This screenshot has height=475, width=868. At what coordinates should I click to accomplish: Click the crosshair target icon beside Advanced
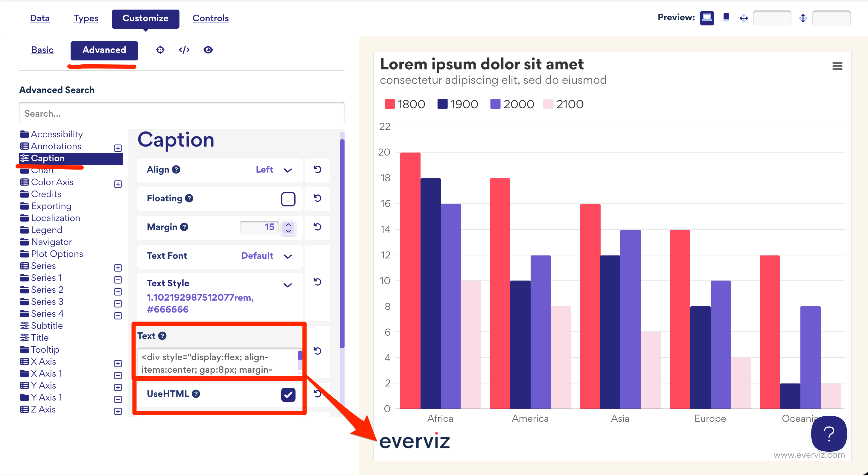[160, 50]
